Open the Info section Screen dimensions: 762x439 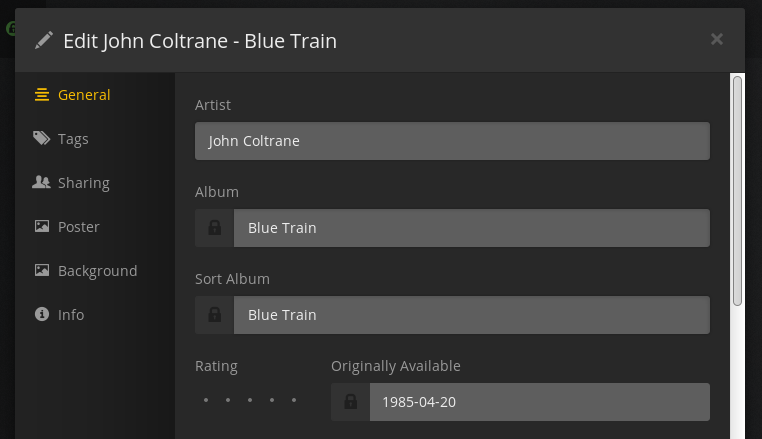(71, 315)
